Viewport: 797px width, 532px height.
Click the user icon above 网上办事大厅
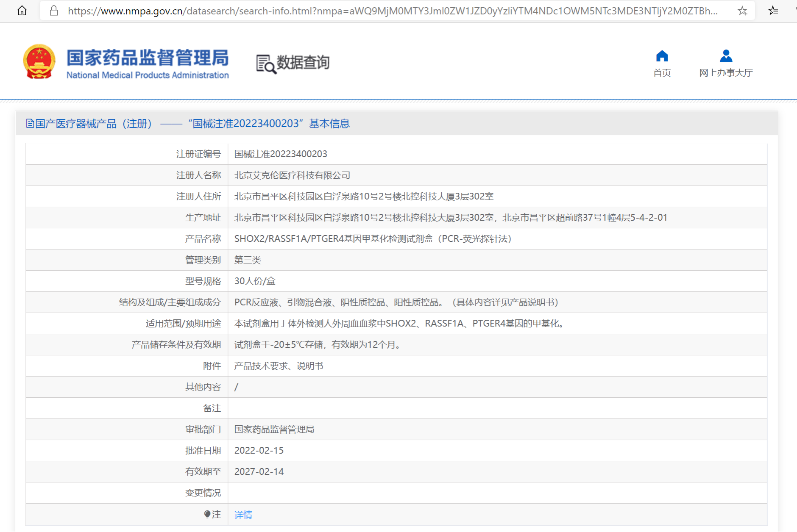pyautogui.click(x=726, y=56)
